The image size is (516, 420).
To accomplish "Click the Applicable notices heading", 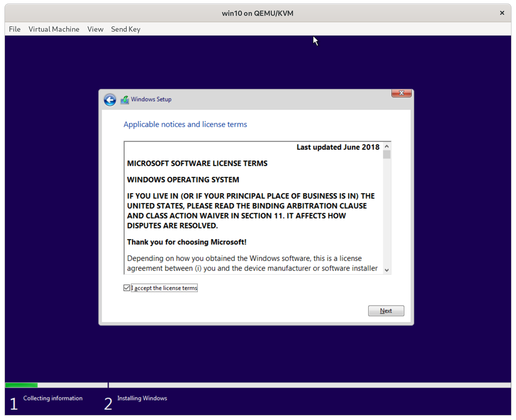I will 185,124.
